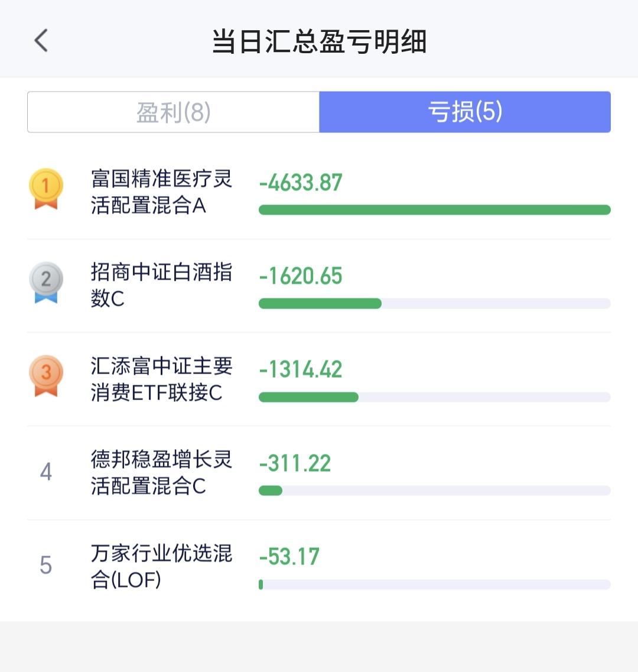Click the silver rank 2 medal
638x672 pixels.
point(46,283)
